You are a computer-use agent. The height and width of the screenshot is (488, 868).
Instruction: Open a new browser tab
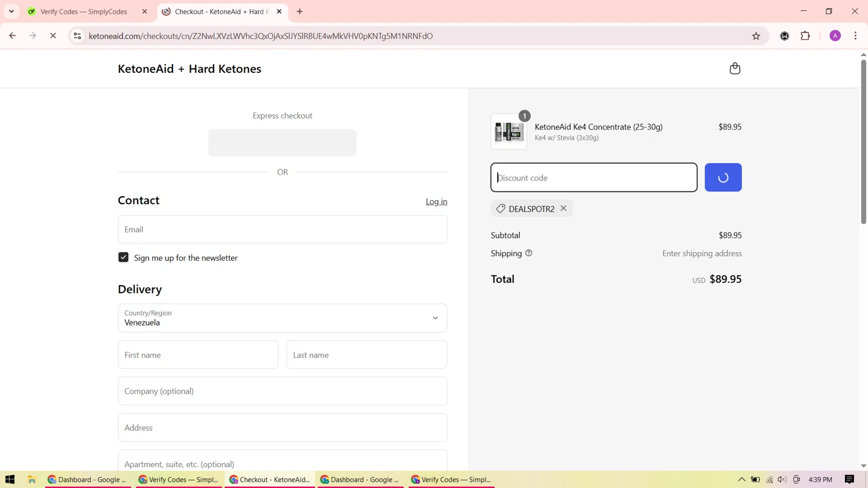pos(300,12)
